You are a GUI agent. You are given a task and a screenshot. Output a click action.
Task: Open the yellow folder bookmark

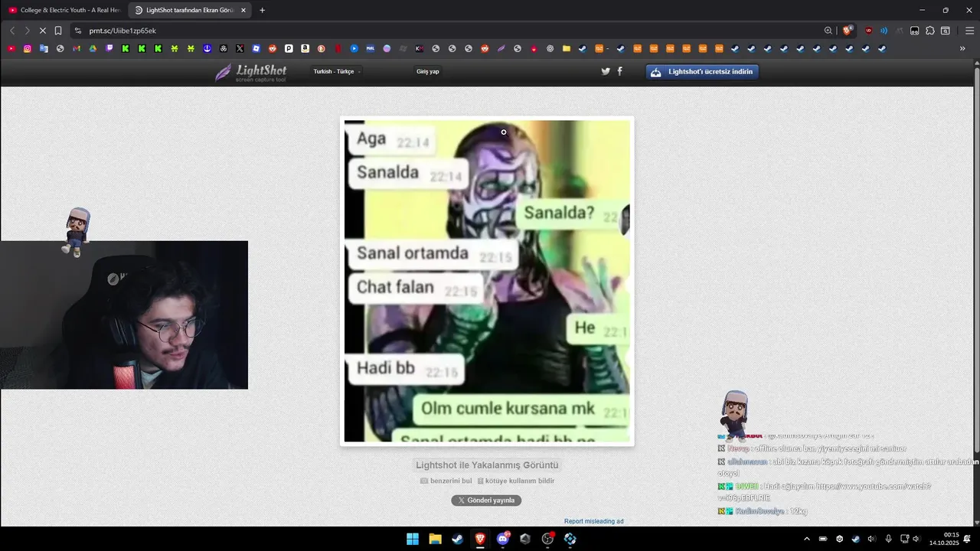(567, 48)
